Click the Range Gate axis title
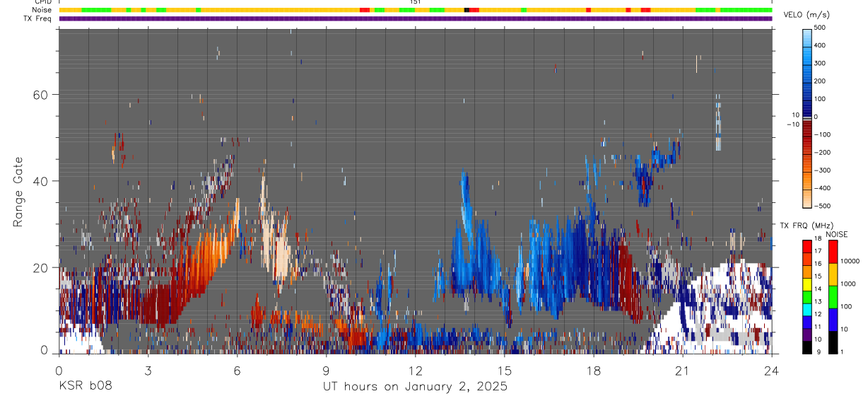The width and height of the screenshot is (868, 401). click(18, 192)
